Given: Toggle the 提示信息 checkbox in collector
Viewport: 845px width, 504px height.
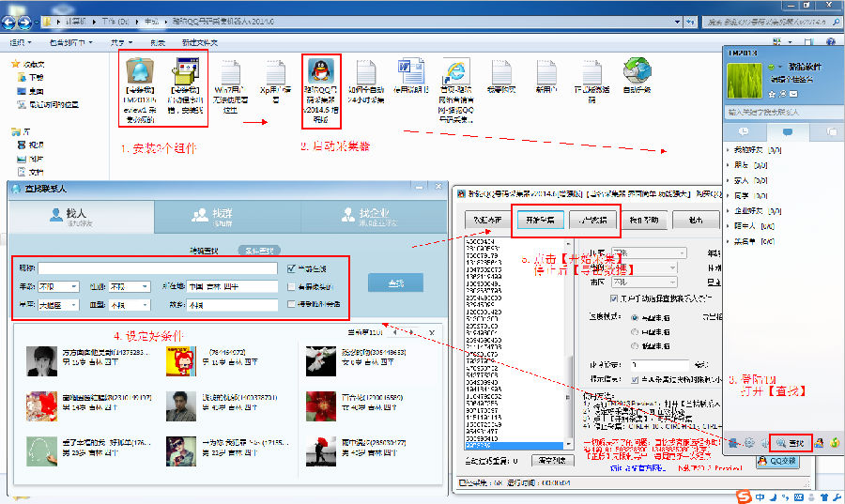Looking at the screenshot, I should point(635,379).
